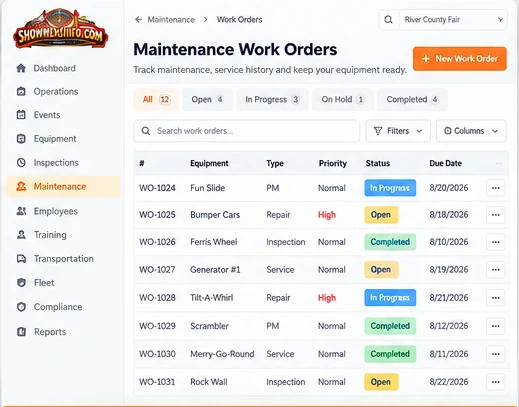Click Scrambler equipment cell
Screen dimensions: 519x407
click(x=209, y=326)
